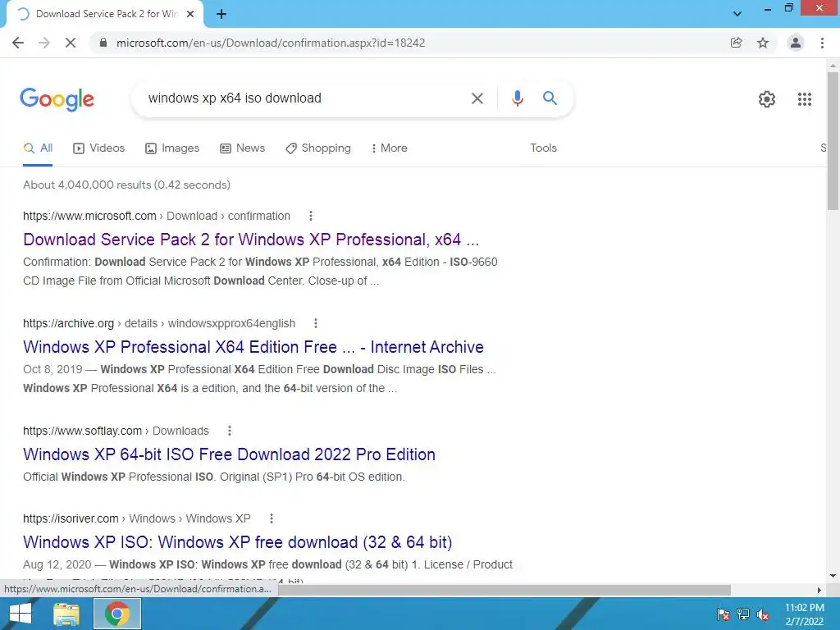This screenshot has width=840, height=630.
Task: Click the address bar URL
Action: pyautogui.click(x=271, y=43)
